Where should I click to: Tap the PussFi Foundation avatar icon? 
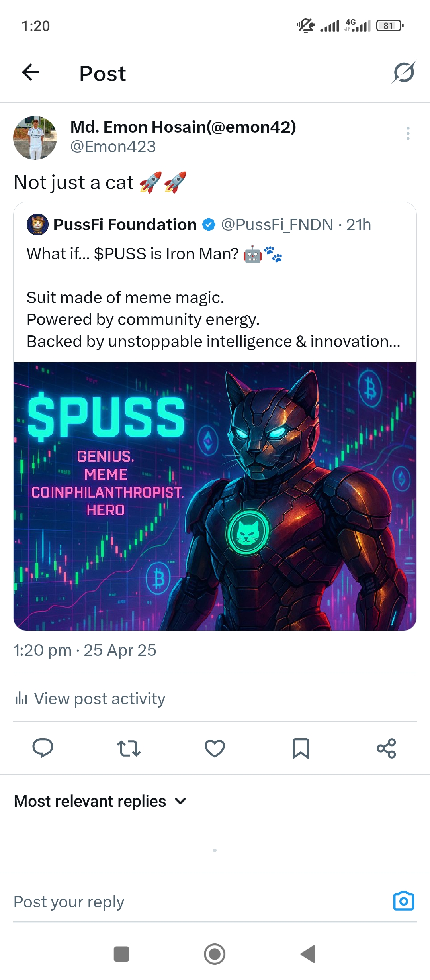[37, 224]
